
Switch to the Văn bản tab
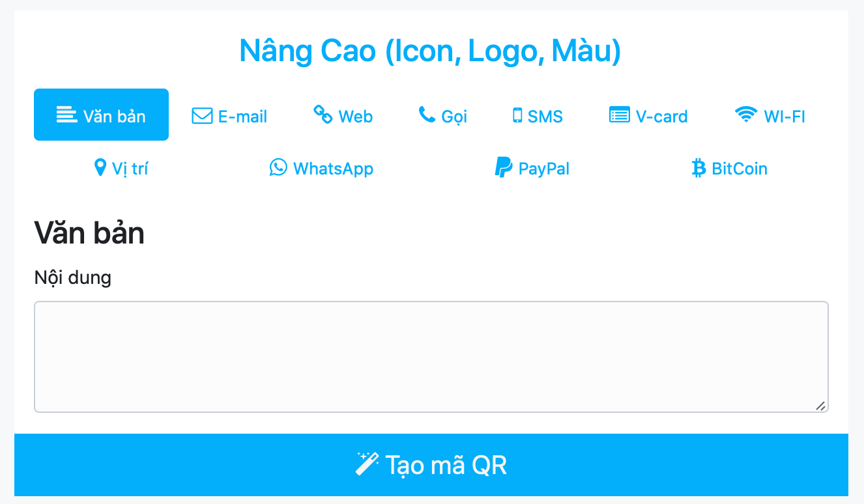[101, 115]
